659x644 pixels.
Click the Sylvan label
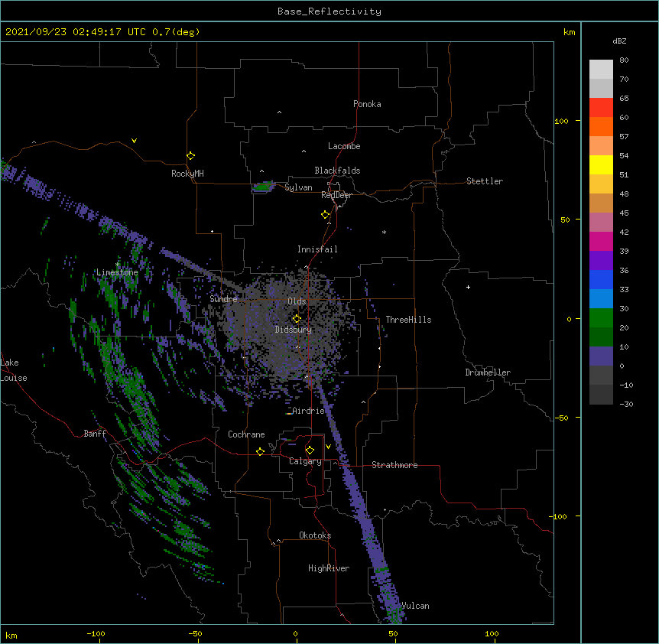tap(298, 187)
